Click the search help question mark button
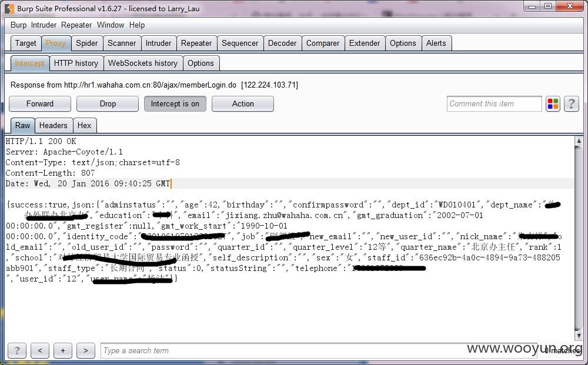Screen dimensions: 588x365 17,351
